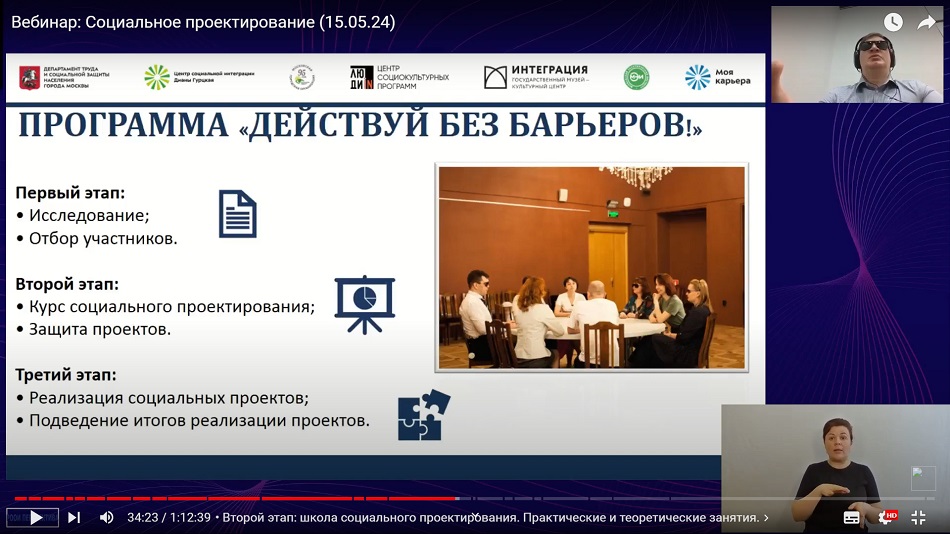This screenshot has height=534, width=950.
Task: Skip to the next video
Action: 74,517
